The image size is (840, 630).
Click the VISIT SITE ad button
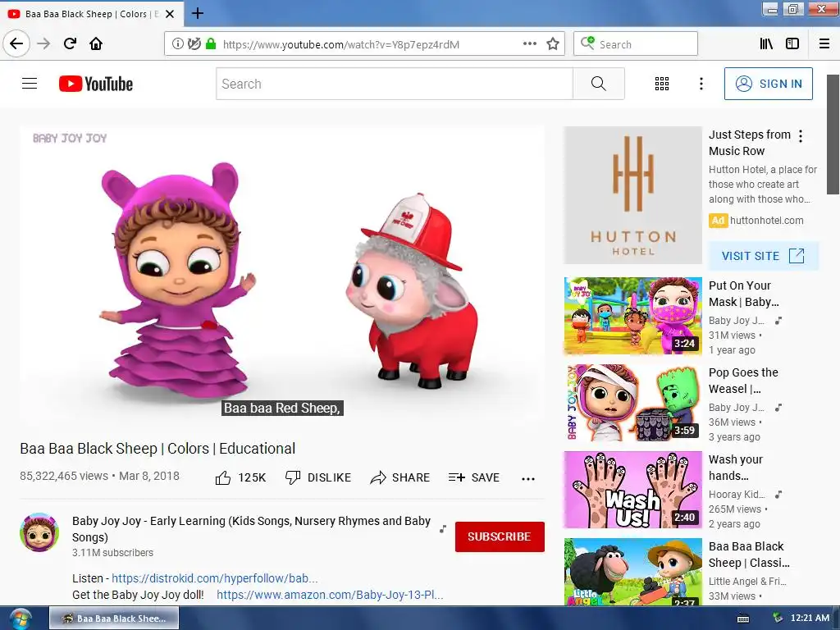(764, 256)
